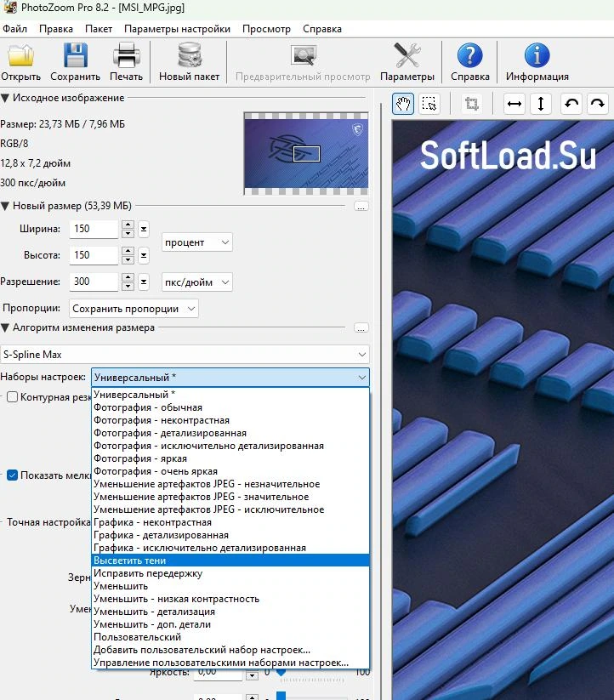Click the Новый размер options ellipsis button

coord(361,206)
